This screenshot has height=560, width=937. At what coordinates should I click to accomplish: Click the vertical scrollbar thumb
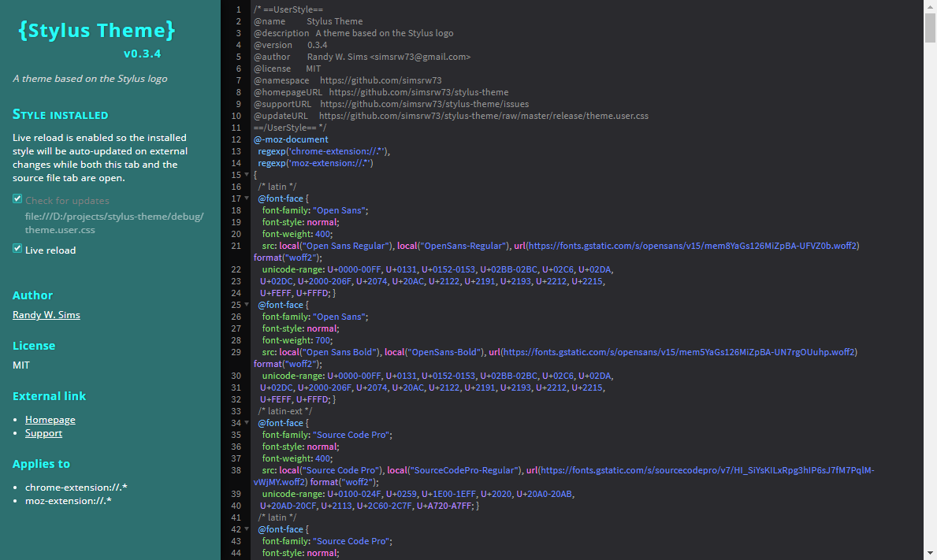coord(930,27)
